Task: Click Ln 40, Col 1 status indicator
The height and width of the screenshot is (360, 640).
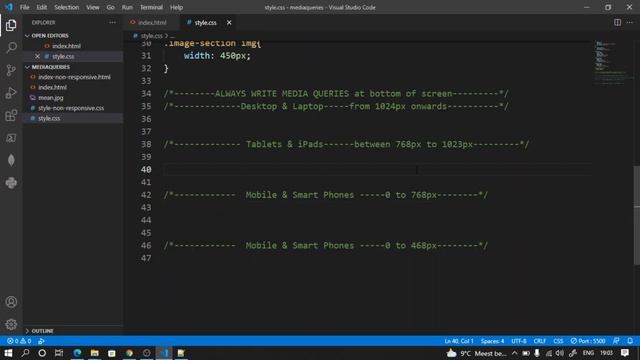Action: click(459, 341)
